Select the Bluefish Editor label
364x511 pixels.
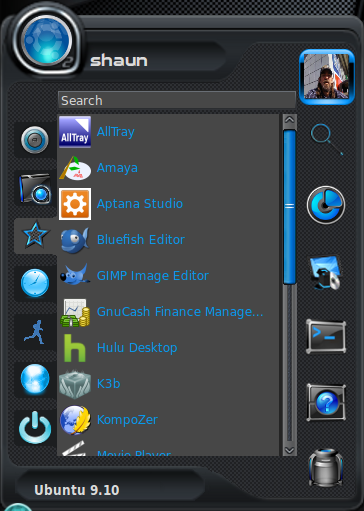(x=141, y=239)
